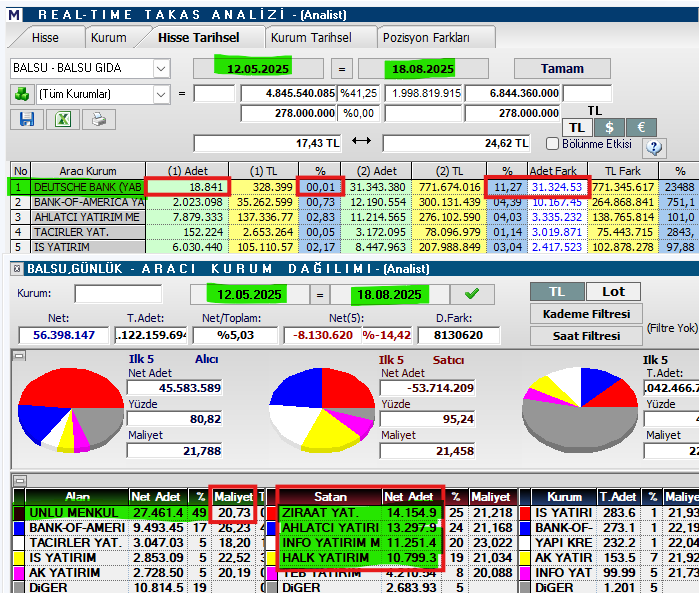Click the small icon left of BALSU,GÜNLÜK title
The height and width of the screenshot is (593, 699).
pyautogui.click(x=17, y=268)
